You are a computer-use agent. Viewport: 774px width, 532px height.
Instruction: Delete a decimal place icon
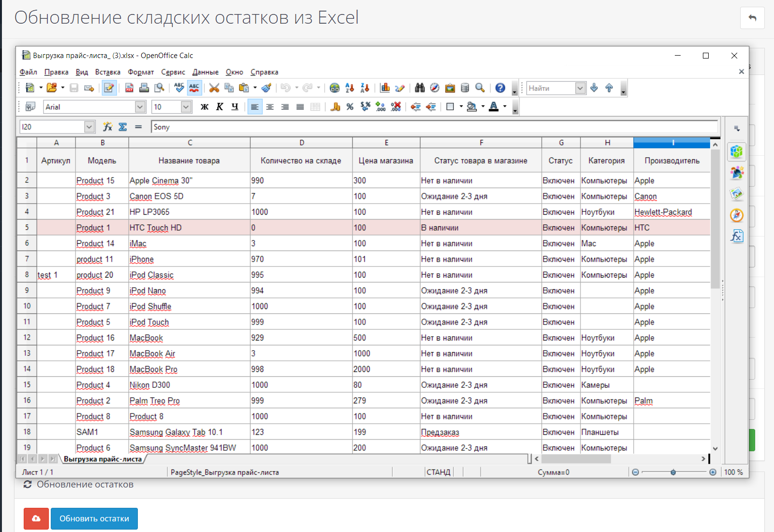pos(396,107)
